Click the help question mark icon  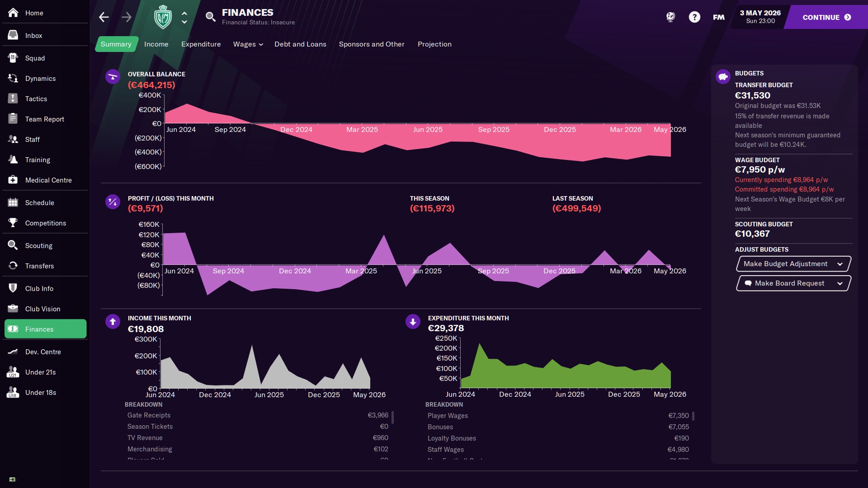tap(694, 17)
